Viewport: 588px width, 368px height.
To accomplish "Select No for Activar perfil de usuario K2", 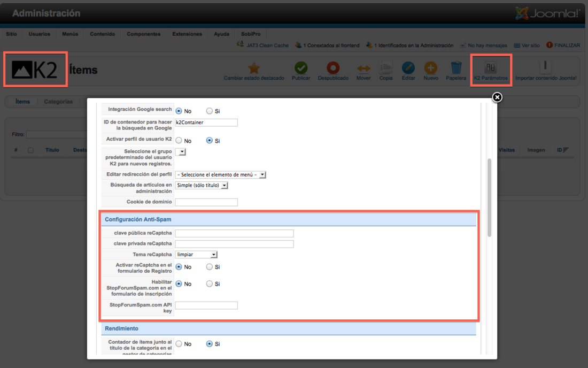I will pyautogui.click(x=179, y=140).
